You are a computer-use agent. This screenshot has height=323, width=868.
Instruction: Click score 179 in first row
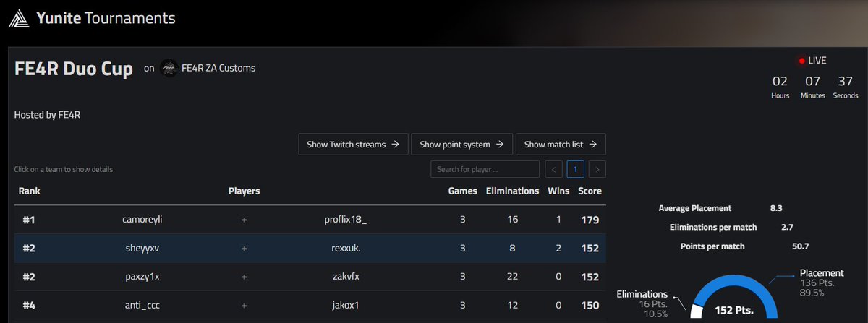click(x=590, y=219)
